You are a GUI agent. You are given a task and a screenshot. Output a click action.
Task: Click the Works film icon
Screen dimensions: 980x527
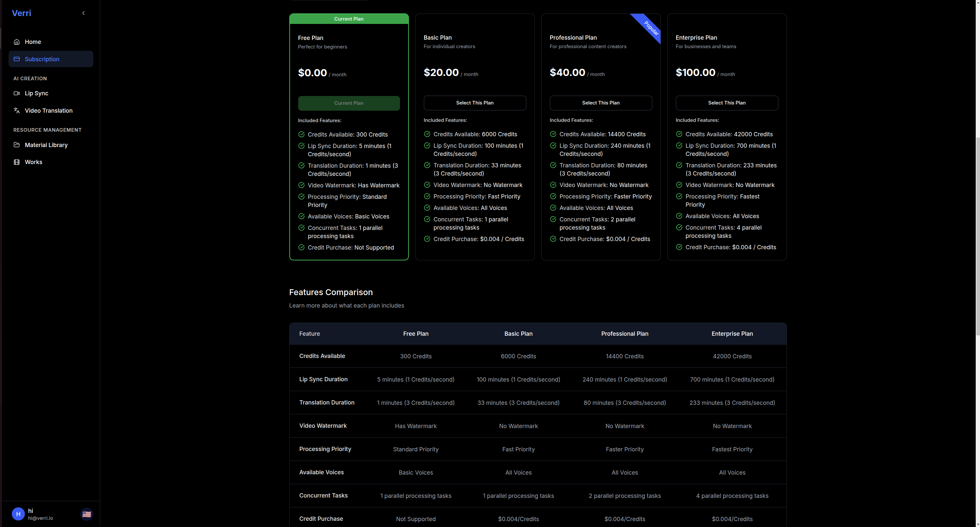[16, 162]
